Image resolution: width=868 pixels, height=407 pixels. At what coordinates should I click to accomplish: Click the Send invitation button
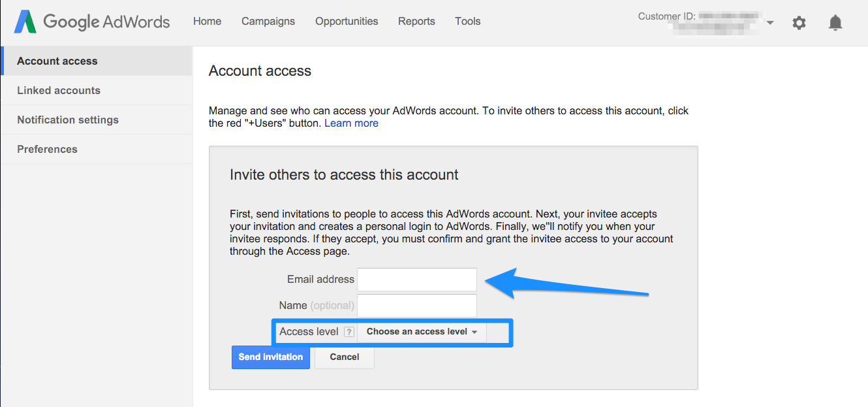pyautogui.click(x=271, y=357)
